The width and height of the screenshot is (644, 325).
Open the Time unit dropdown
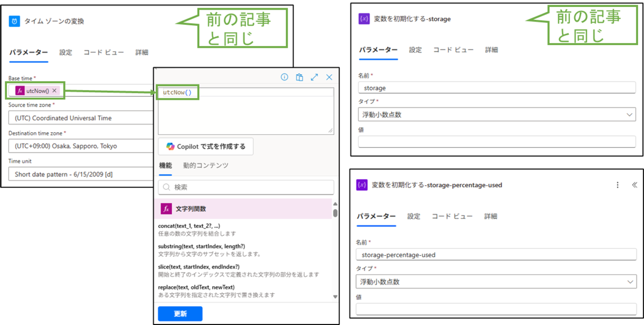80,174
